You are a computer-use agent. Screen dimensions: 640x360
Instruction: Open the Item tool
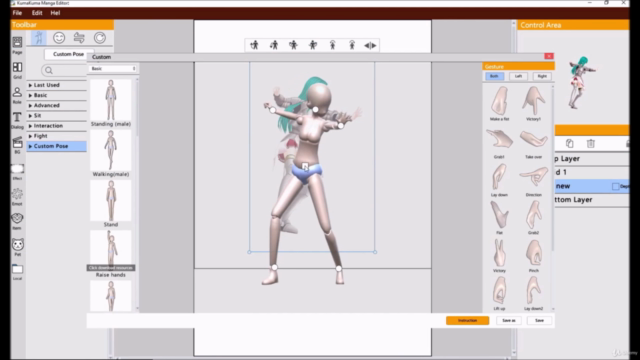(17, 221)
